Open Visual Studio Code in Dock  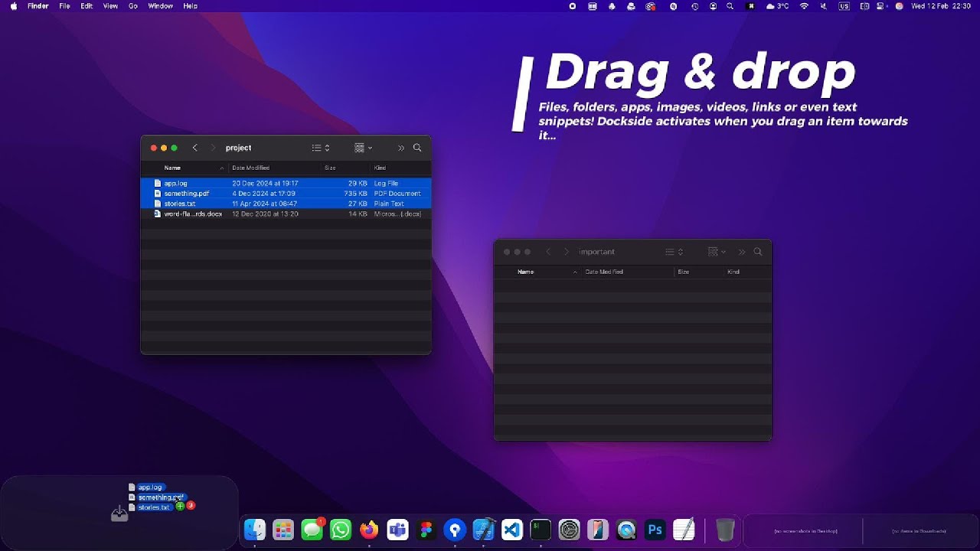click(x=512, y=530)
